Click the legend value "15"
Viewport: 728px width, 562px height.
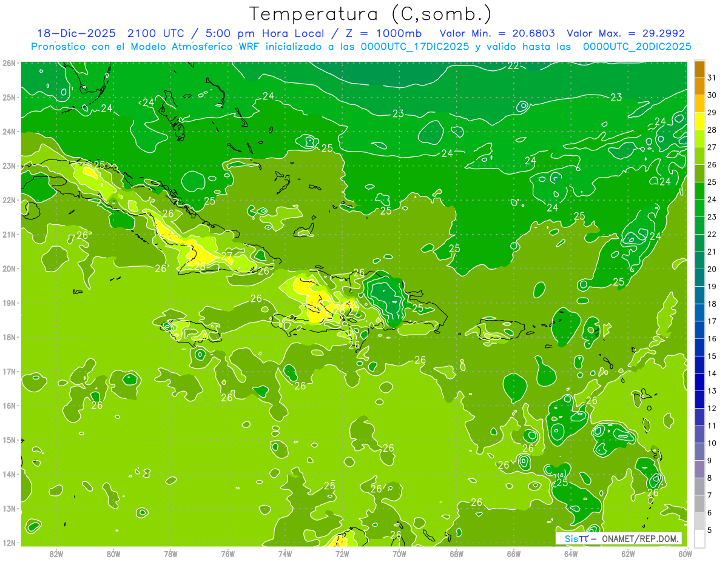coord(712,356)
